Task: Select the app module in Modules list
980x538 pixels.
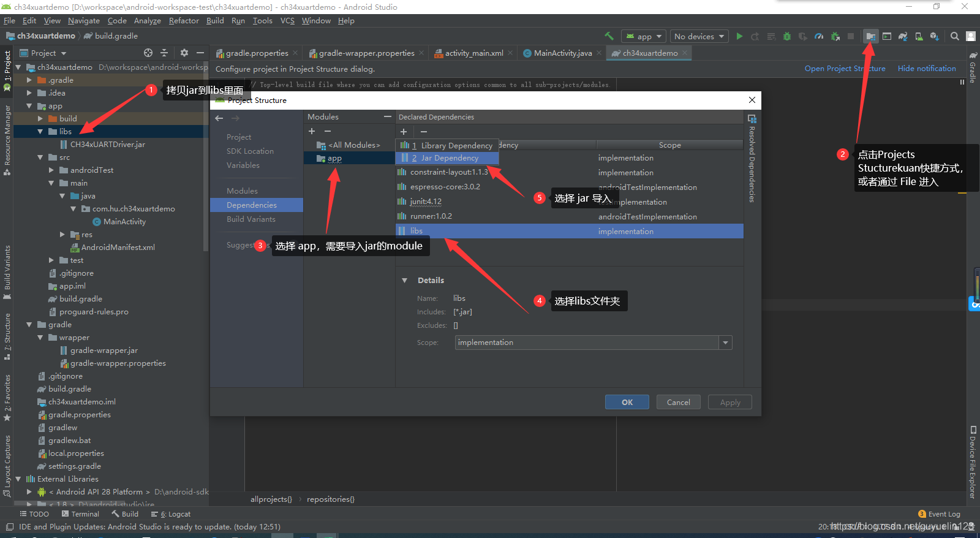Action: [x=349, y=158]
